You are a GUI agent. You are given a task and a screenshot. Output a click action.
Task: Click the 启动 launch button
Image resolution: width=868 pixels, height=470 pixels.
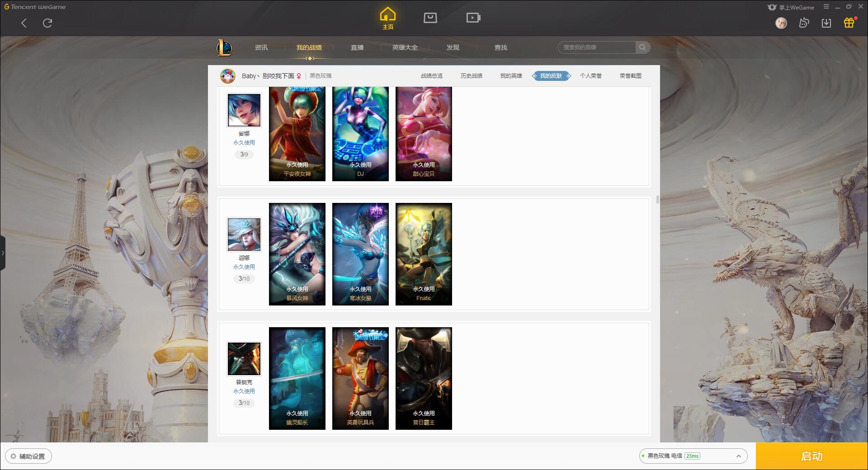pos(811,456)
